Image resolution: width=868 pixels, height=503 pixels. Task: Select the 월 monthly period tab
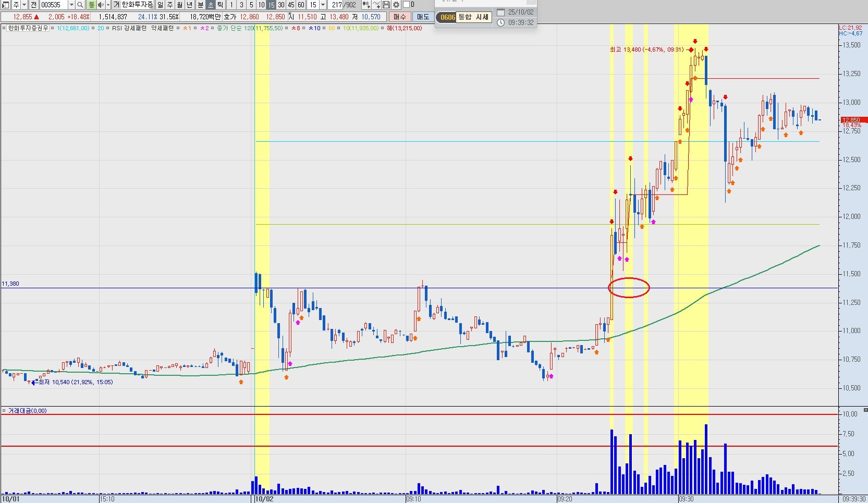click(180, 5)
